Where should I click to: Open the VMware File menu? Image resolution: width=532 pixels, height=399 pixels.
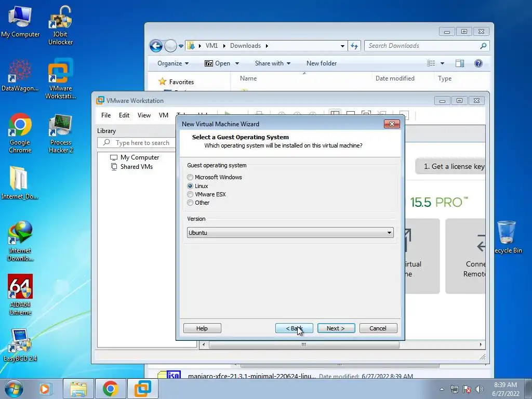click(x=106, y=115)
